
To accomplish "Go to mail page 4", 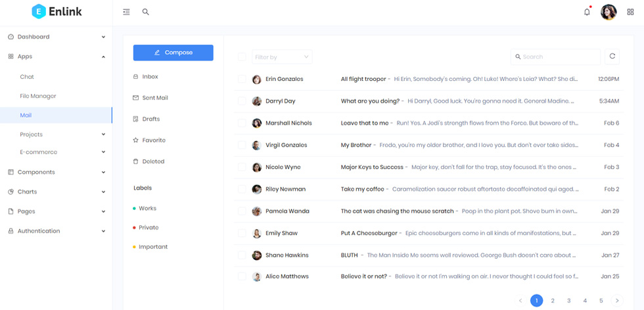I will (x=585, y=301).
